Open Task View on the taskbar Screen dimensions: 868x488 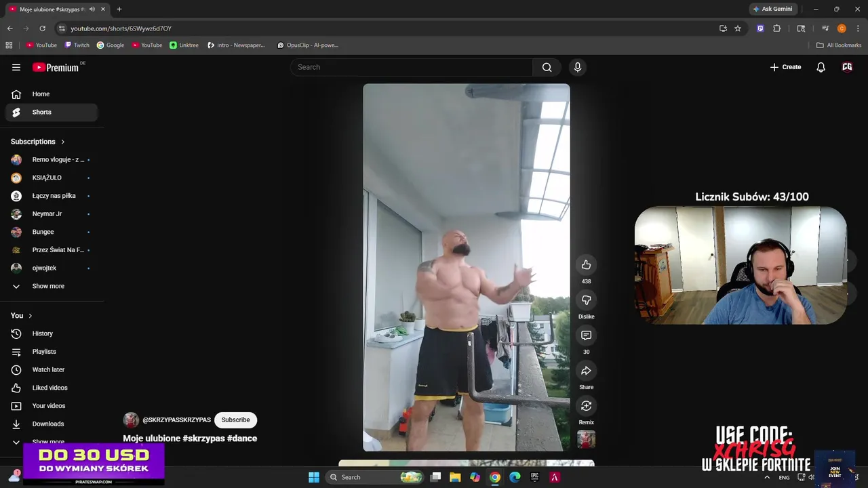(435, 477)
